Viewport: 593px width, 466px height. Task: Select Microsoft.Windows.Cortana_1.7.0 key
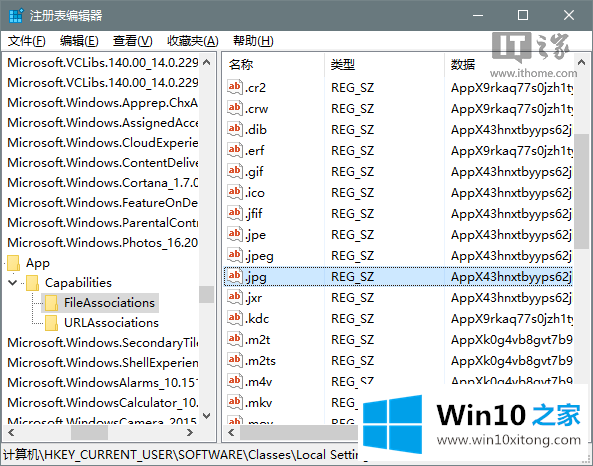click(102, 183)
